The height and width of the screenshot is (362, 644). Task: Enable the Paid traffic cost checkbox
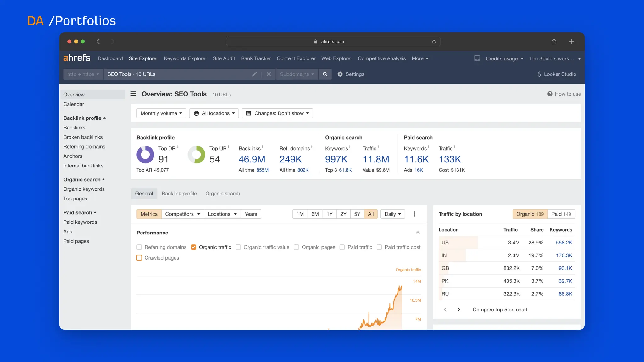click(380, 247)
